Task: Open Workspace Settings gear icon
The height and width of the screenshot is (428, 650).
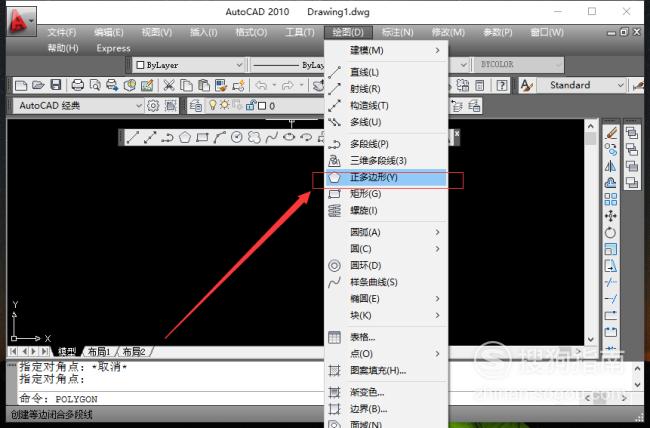Action: (153, 106)
